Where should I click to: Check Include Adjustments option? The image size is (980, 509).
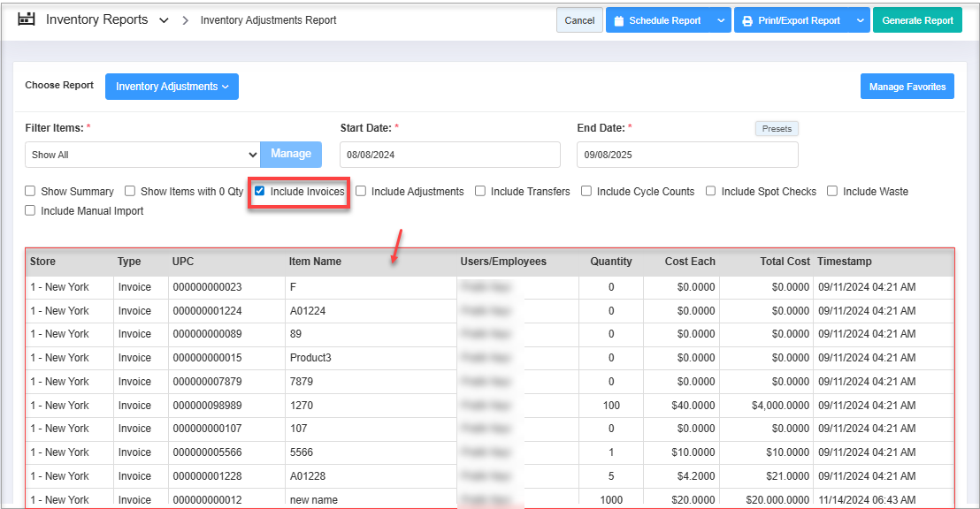[361, 191]
